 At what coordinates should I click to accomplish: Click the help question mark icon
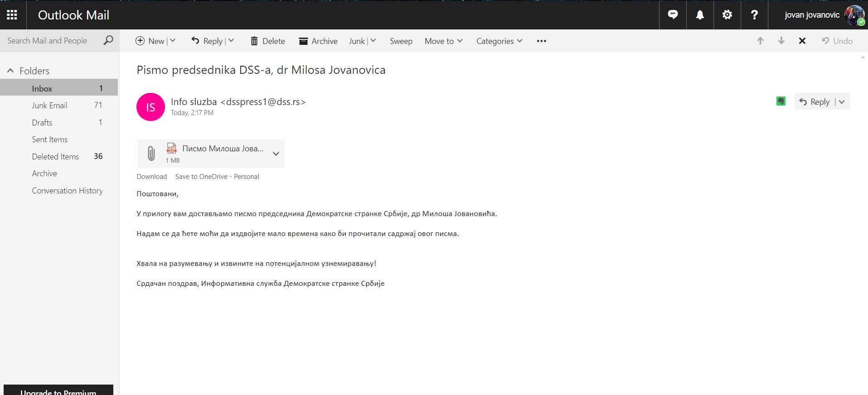pyautogui.click(x=754, y=15)
